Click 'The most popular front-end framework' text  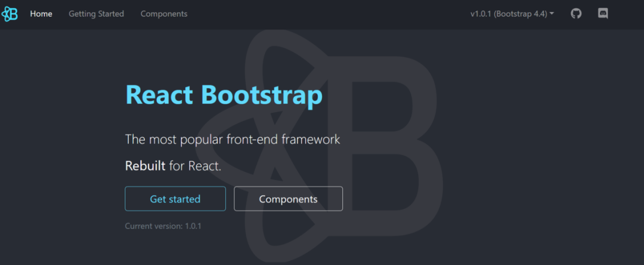pos(233,139)
